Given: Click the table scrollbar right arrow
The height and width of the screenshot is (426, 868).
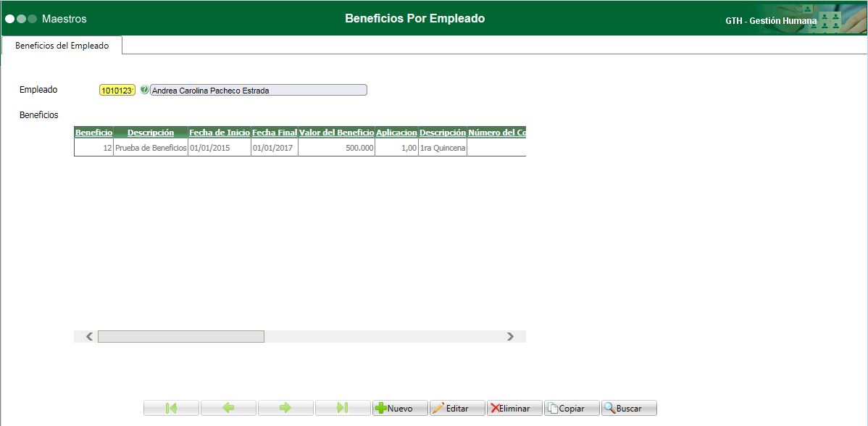Looking at the screenshot, I should point(510,336).
